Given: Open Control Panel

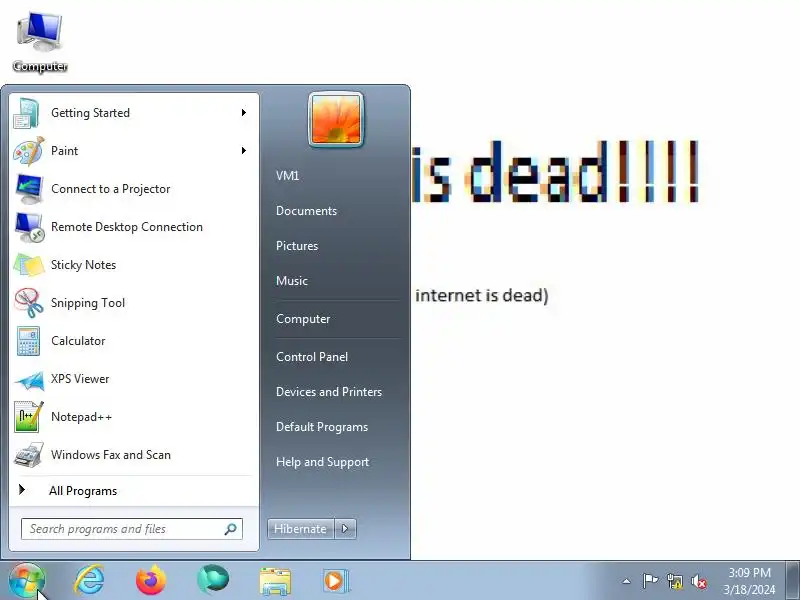Looking at the screenshot, I should [312, 357].
